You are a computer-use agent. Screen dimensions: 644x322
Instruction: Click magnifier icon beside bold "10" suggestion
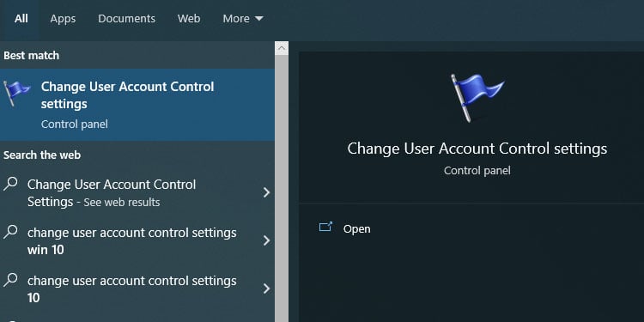10,280
